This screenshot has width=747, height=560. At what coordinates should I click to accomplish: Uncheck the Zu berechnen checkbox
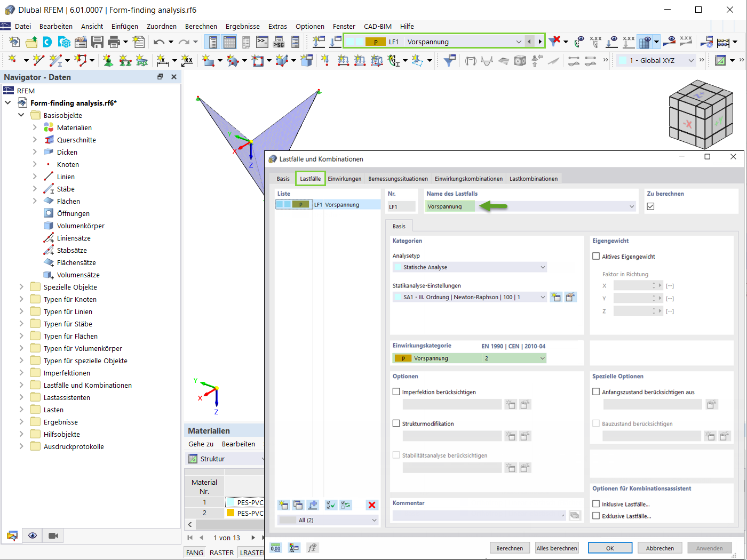tap(650, 206)
